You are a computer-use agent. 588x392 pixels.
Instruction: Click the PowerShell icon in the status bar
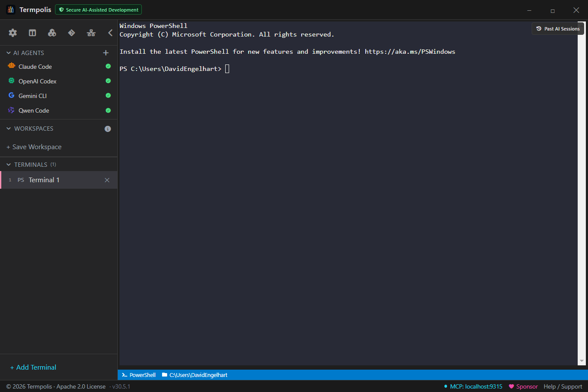pos(124,375)
